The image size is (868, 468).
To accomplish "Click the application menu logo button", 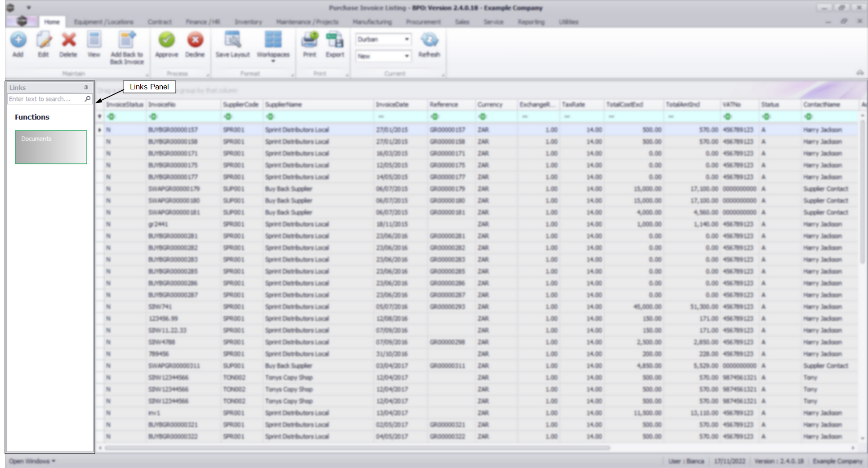I will coord(22,21).
